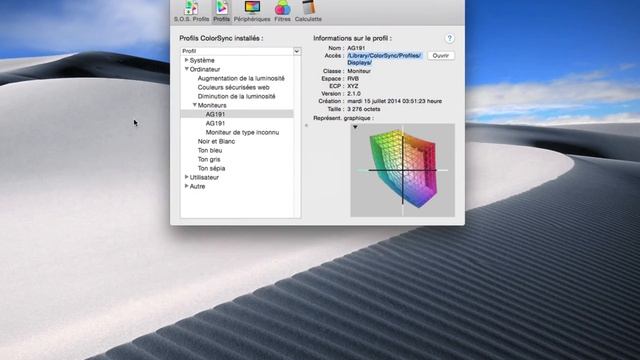
Task: Collapse the Ordinateur group
Action: click(187, 69)
